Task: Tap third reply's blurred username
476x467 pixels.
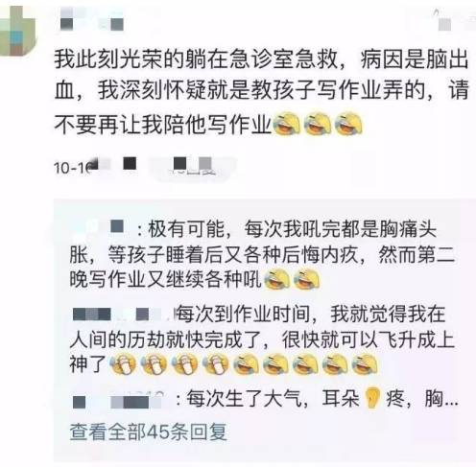Action: click(118, 402)
